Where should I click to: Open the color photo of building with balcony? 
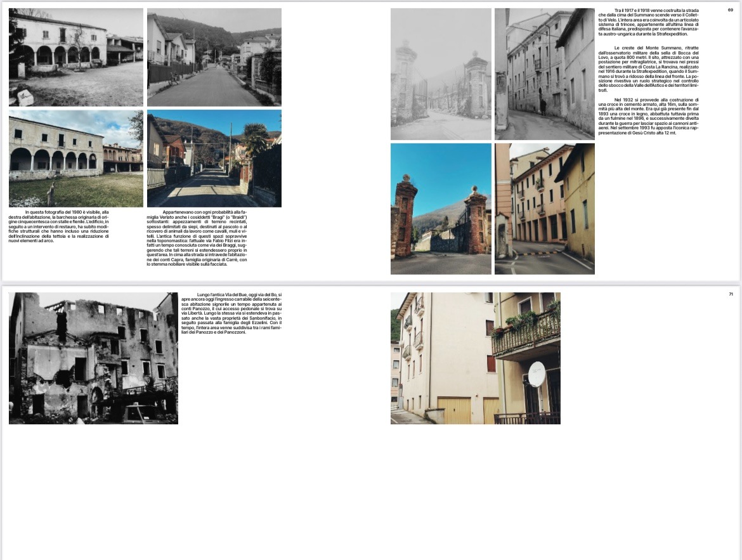475,358
